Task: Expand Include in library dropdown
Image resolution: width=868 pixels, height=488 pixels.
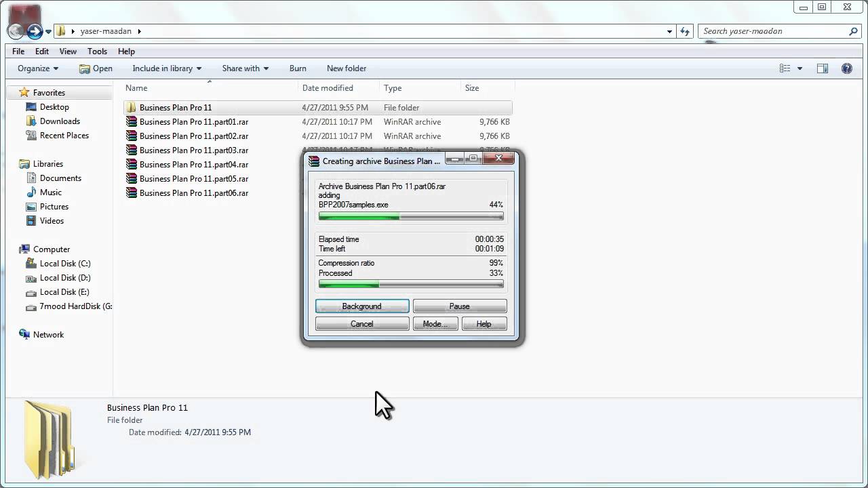Action: click(x=167, y=68)
